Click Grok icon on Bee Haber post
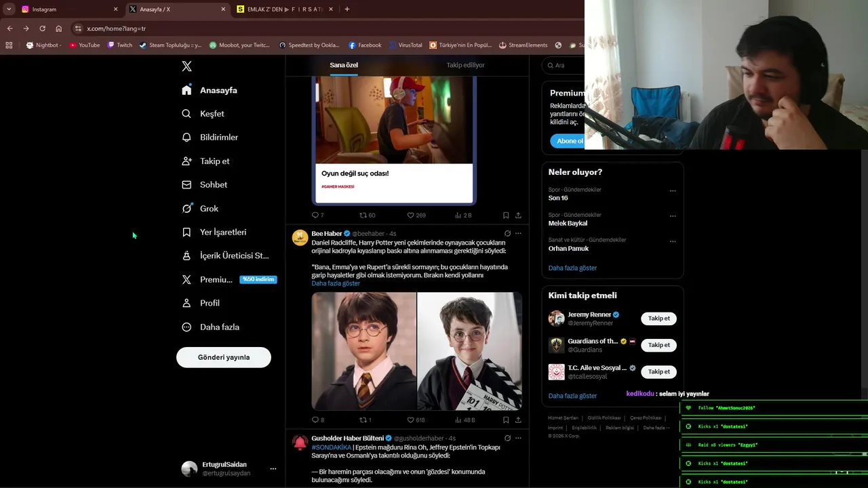 [x=507, y=233]
